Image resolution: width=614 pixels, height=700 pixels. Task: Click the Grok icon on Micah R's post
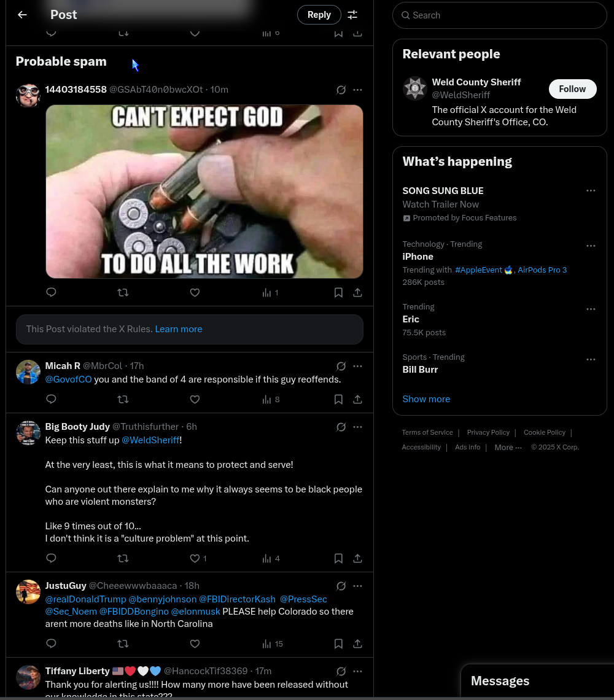341,366
